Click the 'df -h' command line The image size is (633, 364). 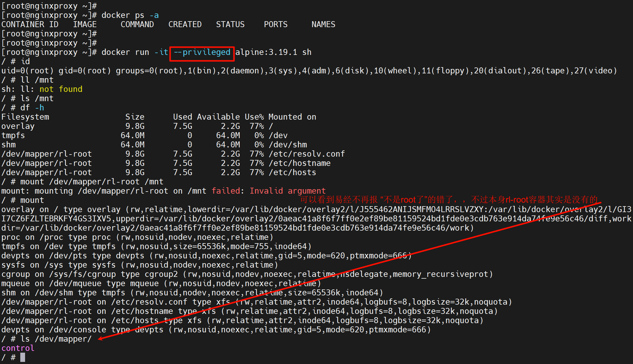click(x=32, y=108)
